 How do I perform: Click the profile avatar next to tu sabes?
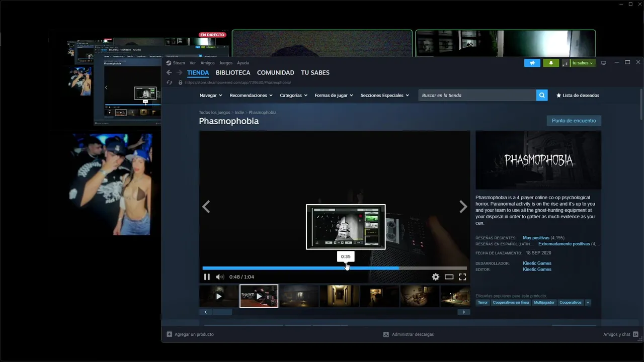point(566,63)
